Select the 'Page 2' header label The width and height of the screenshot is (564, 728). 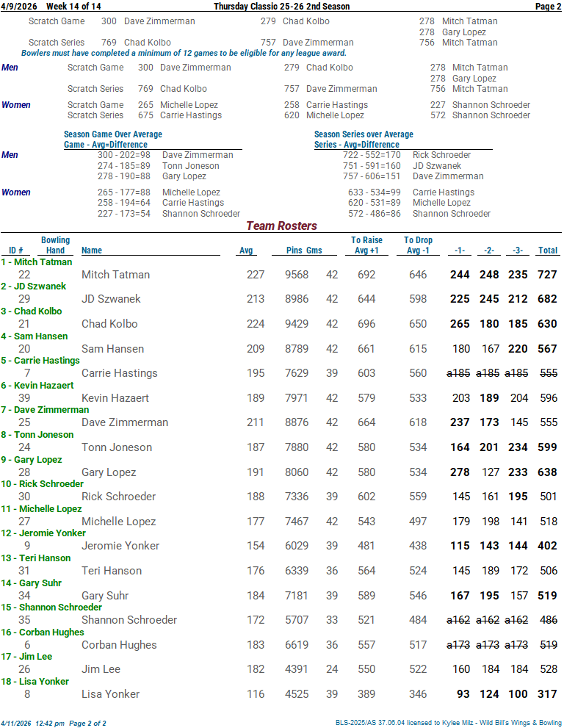549,7
